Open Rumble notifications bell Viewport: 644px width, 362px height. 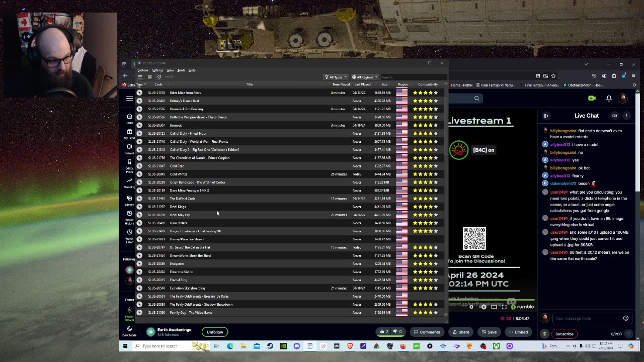tap(609, 99)
